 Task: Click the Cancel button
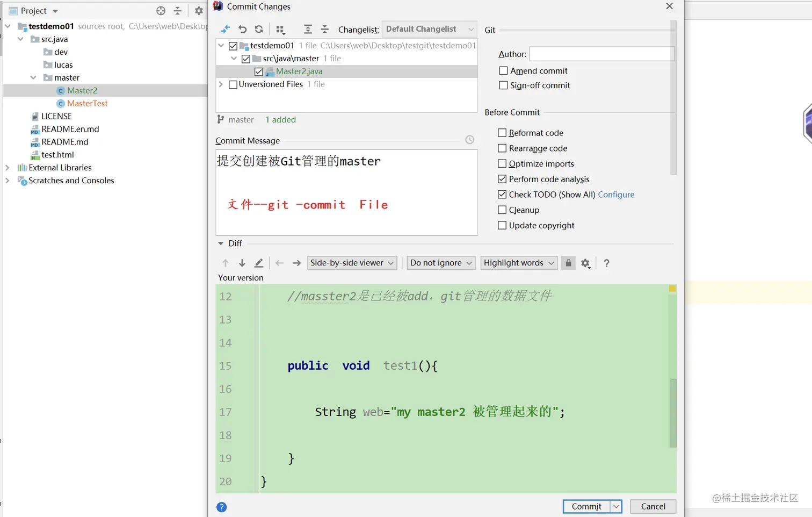(653, 506)
